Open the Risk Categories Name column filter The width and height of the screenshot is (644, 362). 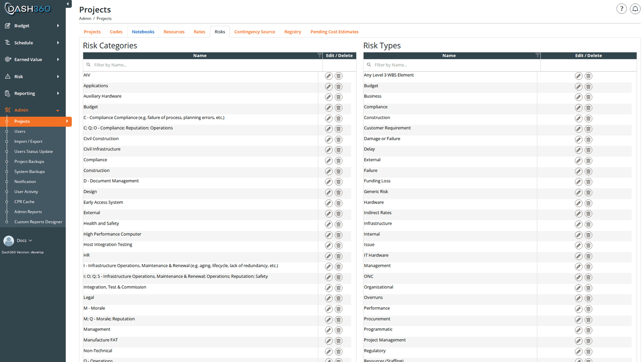pyautogui.click(x=319, y=55)
